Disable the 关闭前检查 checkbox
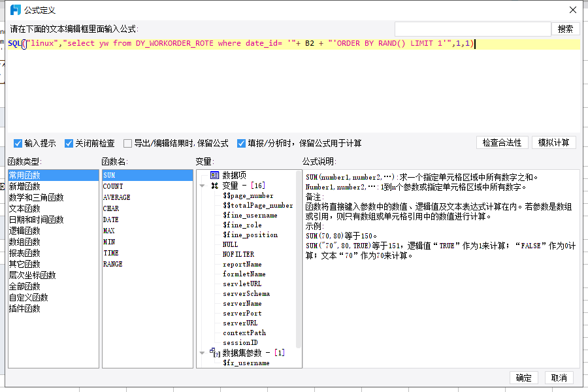The height and width of the screenshot is (392, 588). click(69, 143)
